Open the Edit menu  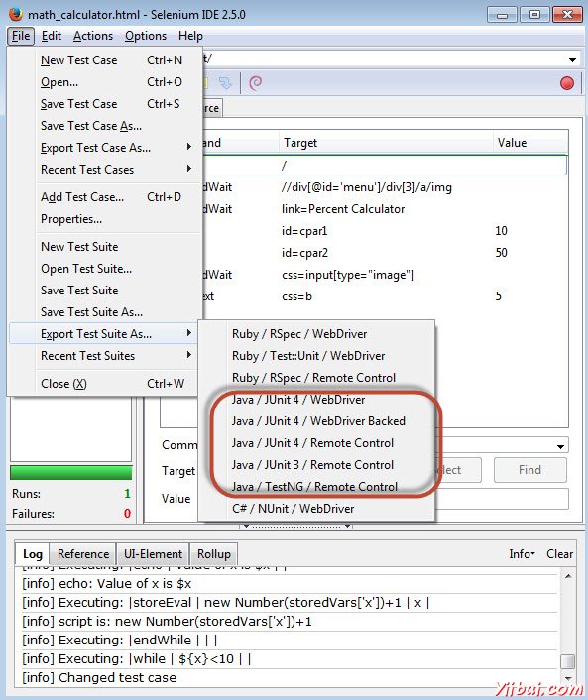pyautogui.click(x=52, y=36)
